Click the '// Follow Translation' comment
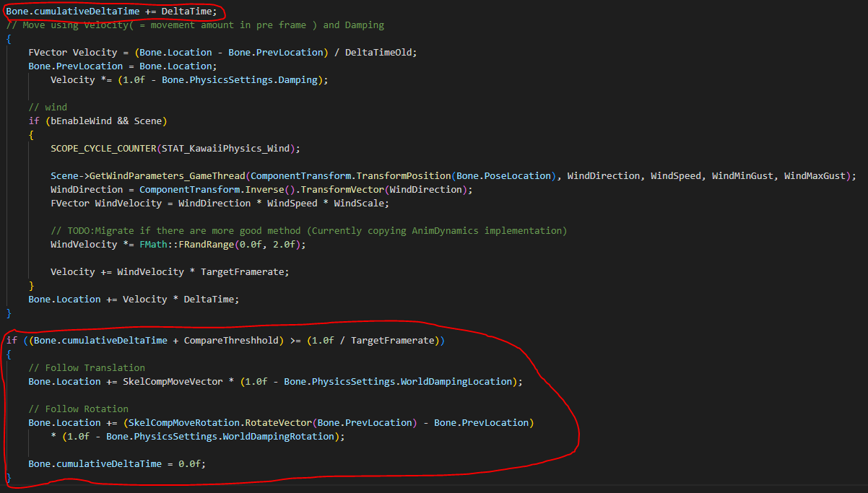Image resolution: width=868 pixels, height=493 pixels. pos(87,367)
